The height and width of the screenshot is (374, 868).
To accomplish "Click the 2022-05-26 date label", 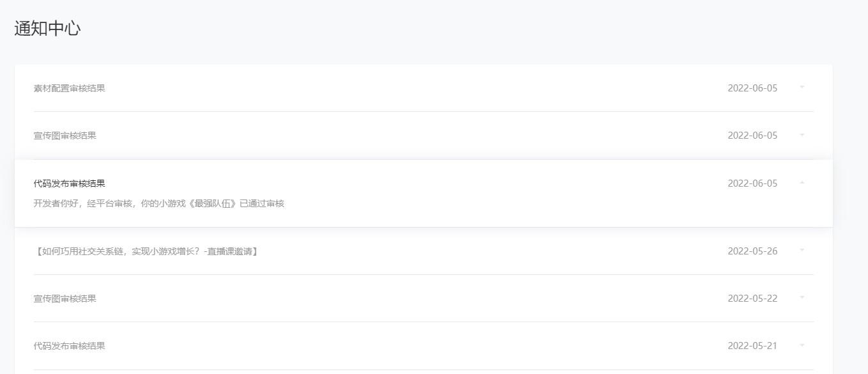I will tap(752, 251).
